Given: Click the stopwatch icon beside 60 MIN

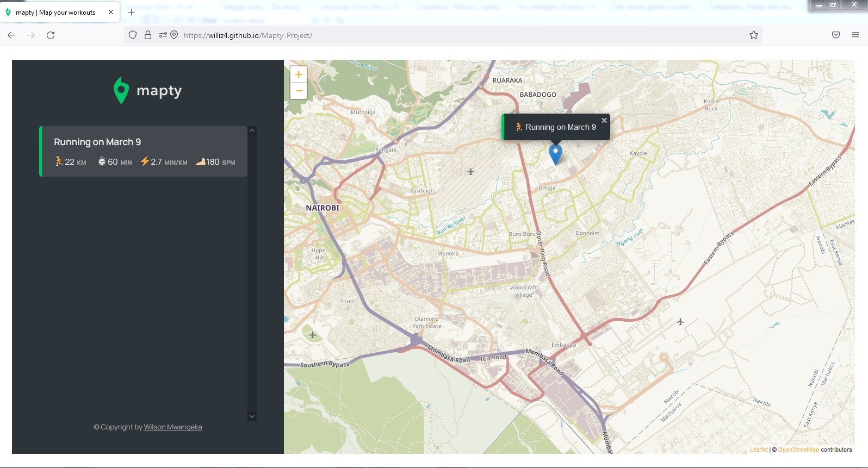Looking at the screenshot, I should click(102, 161).
